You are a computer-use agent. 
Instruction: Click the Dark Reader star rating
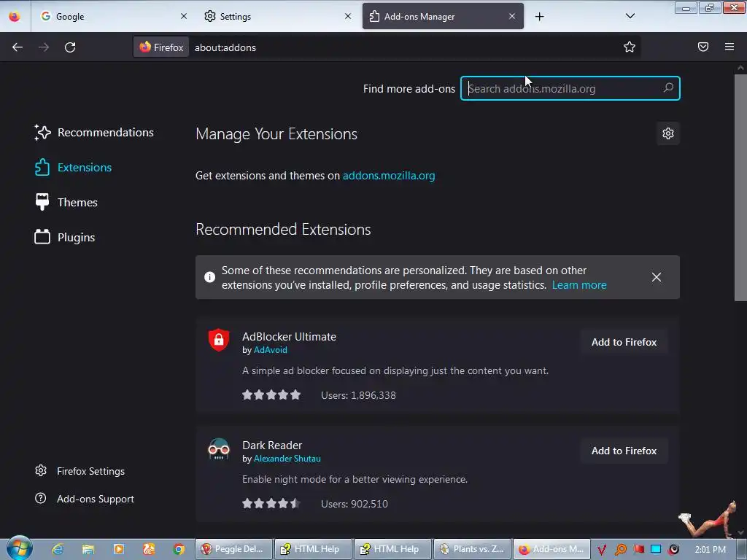pos(271,503)
